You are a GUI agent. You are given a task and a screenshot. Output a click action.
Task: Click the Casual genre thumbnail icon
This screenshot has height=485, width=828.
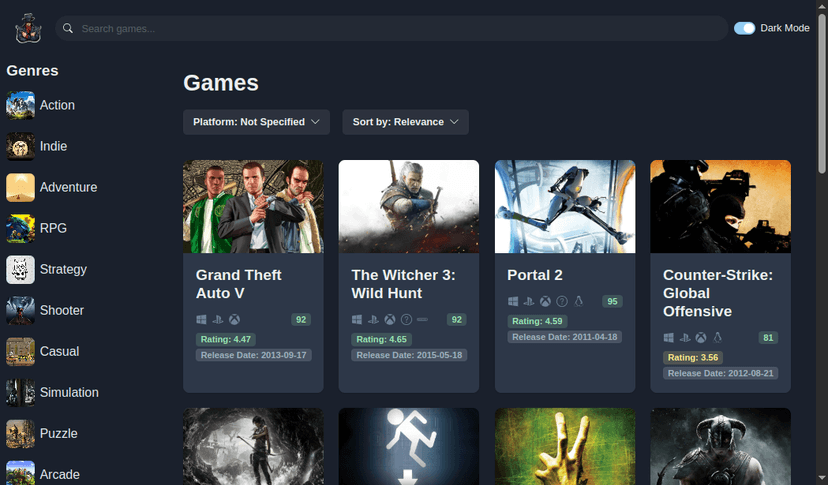tap(21, 351)
